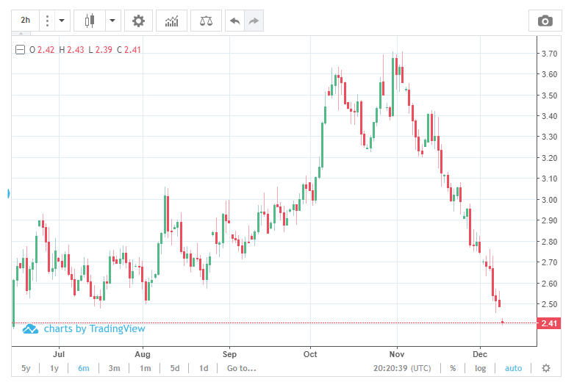
Task: Select the 6m time range
Action: [84, 368]
